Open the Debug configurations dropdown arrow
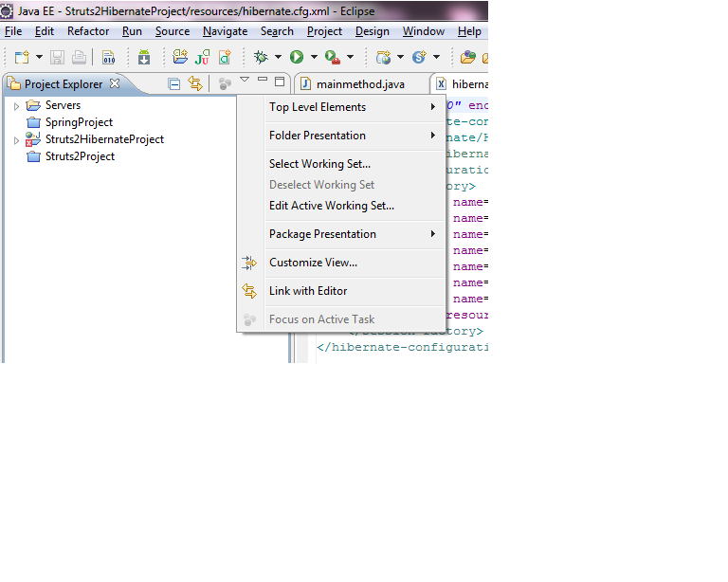The height and width of the screenshot is (582, 728). coord(278,57)
